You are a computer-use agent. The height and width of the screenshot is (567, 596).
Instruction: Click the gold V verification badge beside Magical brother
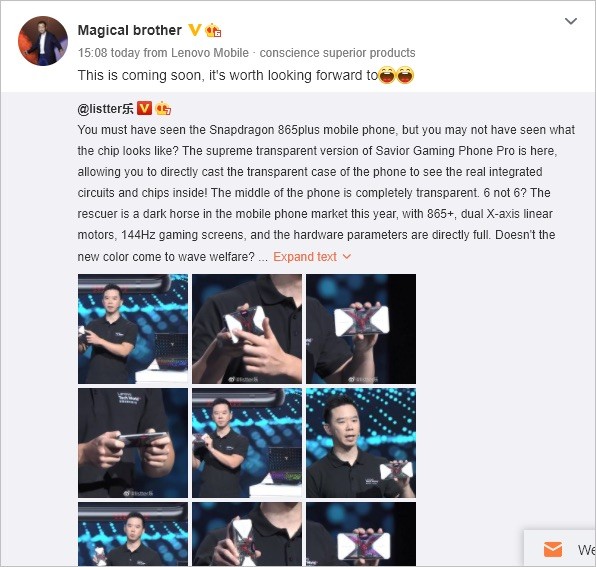[x=195, y=30]
